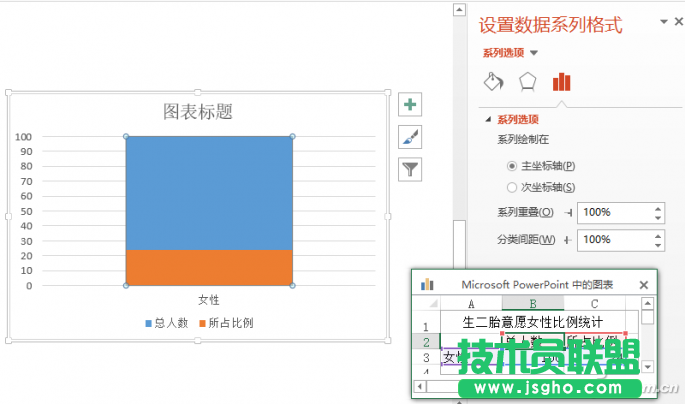Select the Effects pentagon tab
Screen dimensions: 685x404
tap(527, 82)
